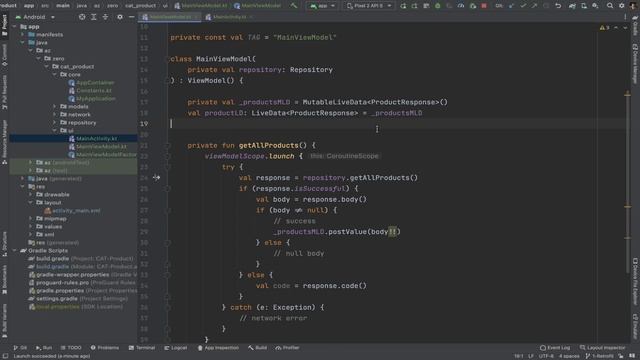Open the app run configuration dropdown

pos(322,6)
